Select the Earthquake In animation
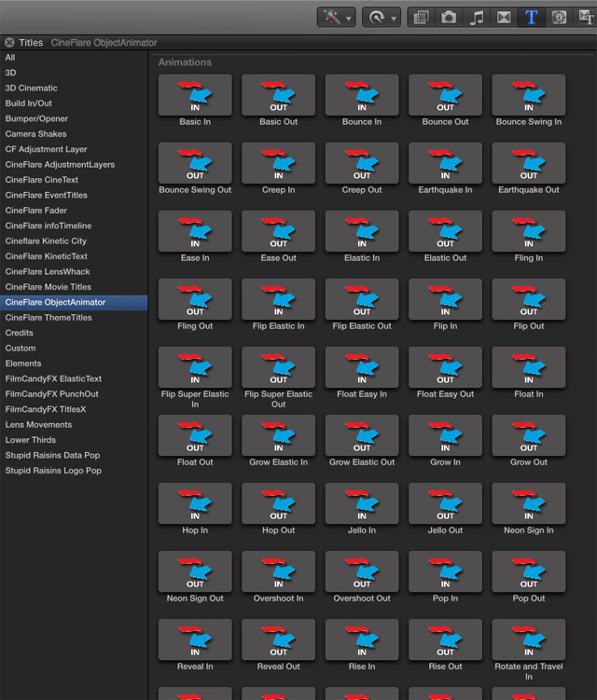Image resolution: width=597 pixels, height=700 pixels. coord(446,163)
